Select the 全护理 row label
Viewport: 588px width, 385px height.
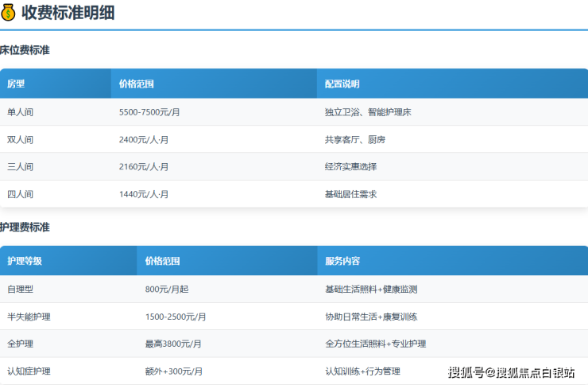(21, 344)
